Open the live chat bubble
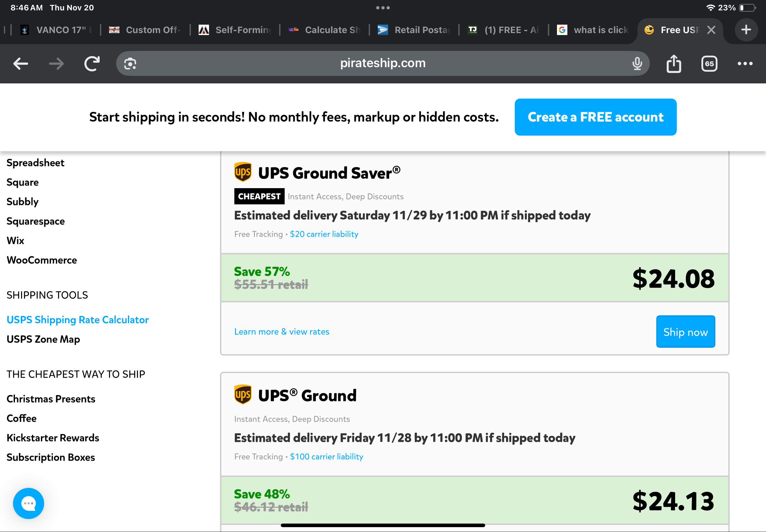The height and width of the screenshot is (532, 766). point(28,503)
